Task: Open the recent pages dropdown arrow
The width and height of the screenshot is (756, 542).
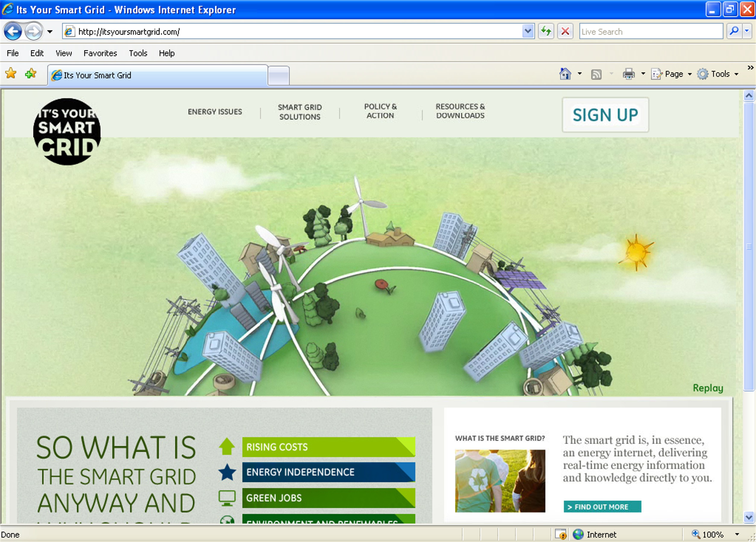Action: (x=50, y=32)
